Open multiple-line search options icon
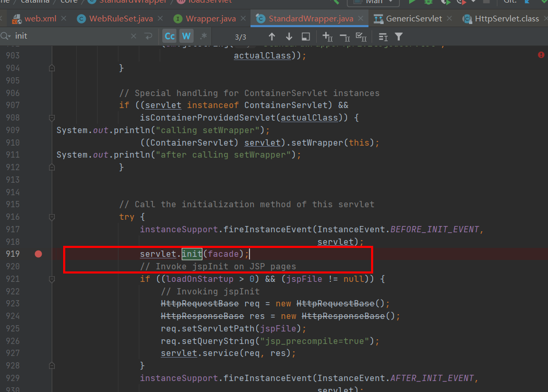Image resolution: width=548 pixels, height=392 pixels. click(x=383, y=37)
